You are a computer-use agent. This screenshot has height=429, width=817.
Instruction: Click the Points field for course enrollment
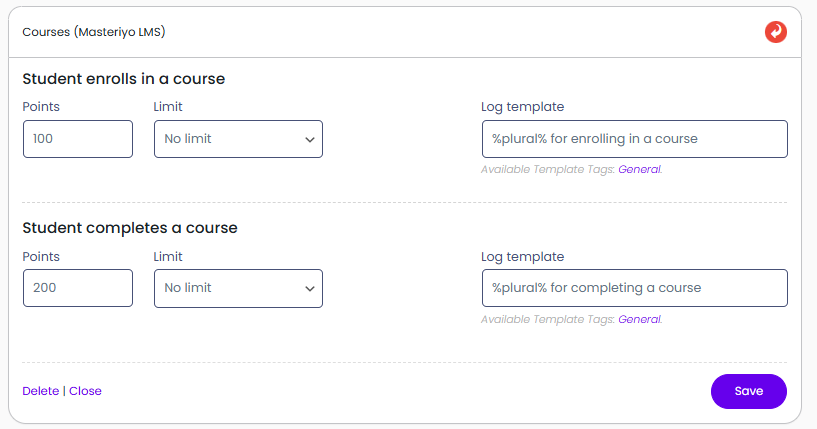click(x=77, y=139)
